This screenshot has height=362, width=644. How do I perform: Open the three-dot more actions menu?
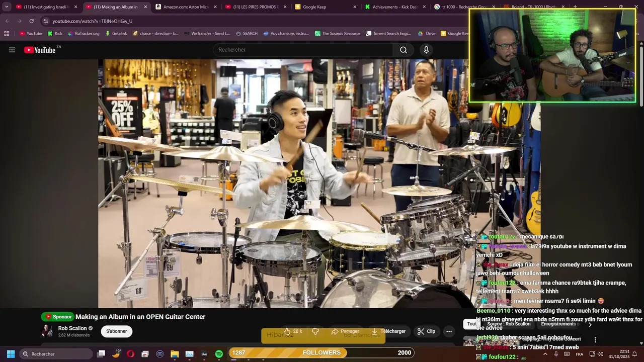(x=449, y=331)
